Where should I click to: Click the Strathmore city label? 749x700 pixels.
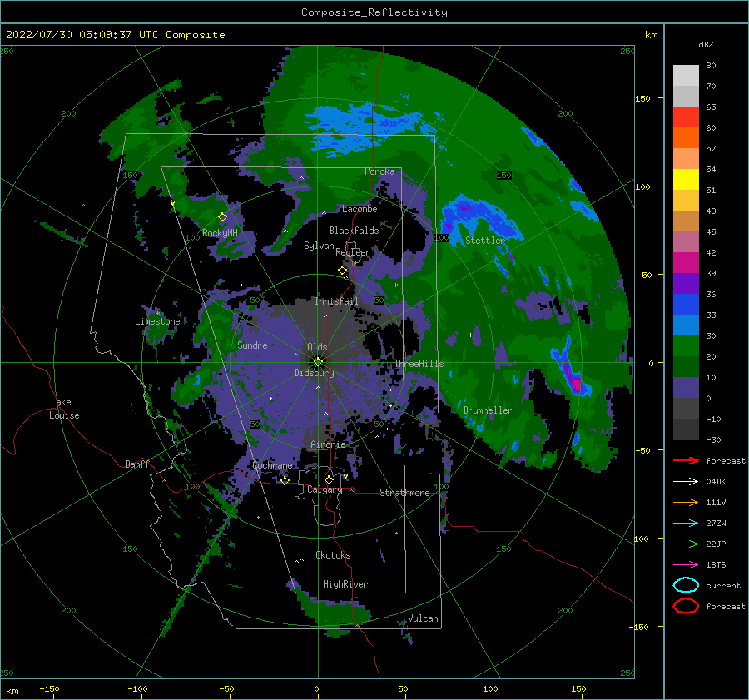click(x=404, y=493)
